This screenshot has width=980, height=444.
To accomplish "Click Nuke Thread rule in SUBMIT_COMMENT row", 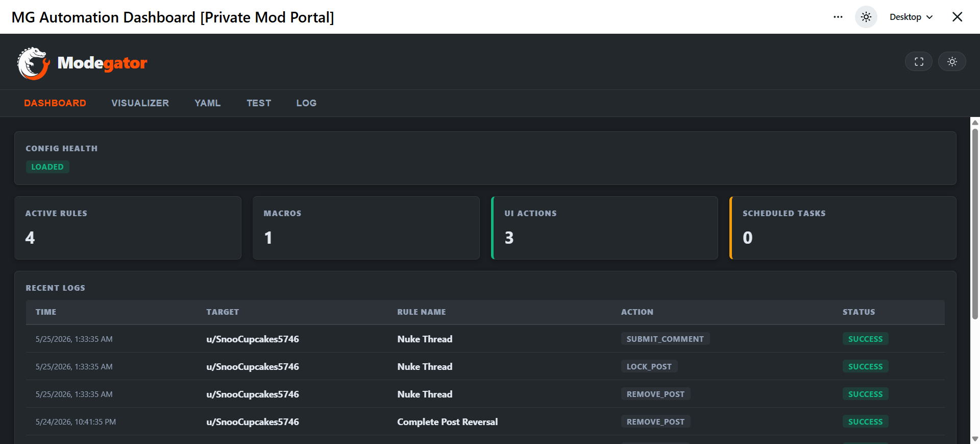I will point(425,339).
